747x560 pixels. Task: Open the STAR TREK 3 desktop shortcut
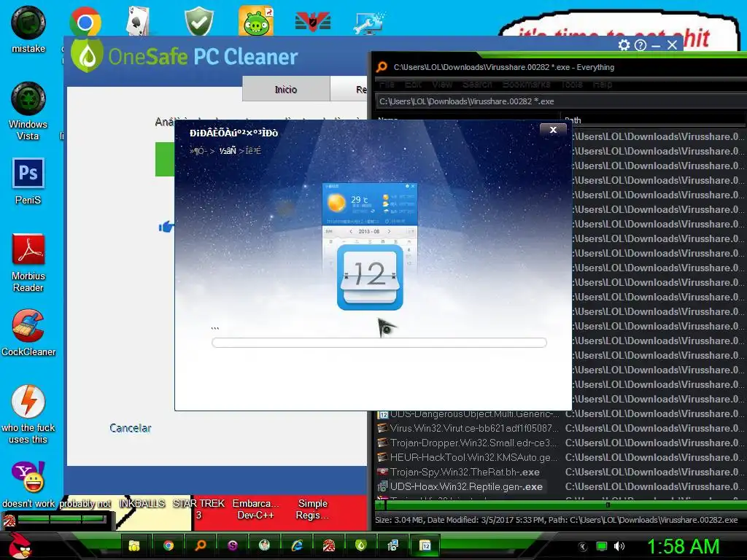coord(198,509)
